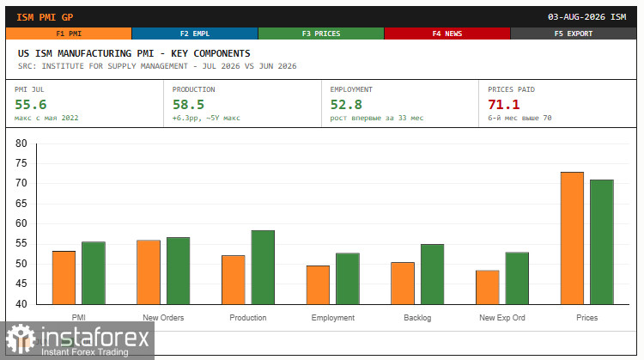Click the green Employment bar
The height and width of the screenshot is (360, 644).
pyautogui.click(x=348, y=278)
